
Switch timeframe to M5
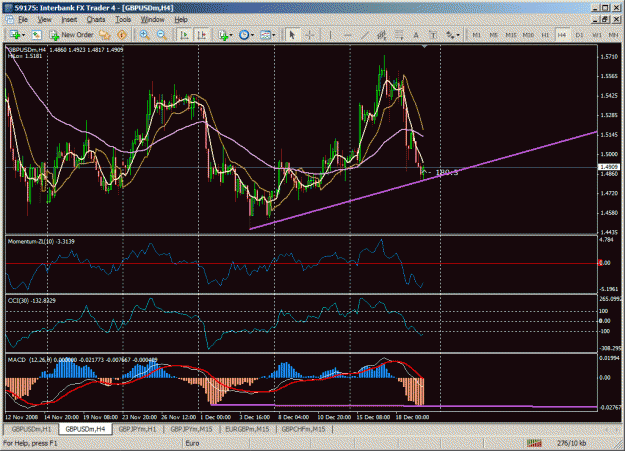click(493, 35)
